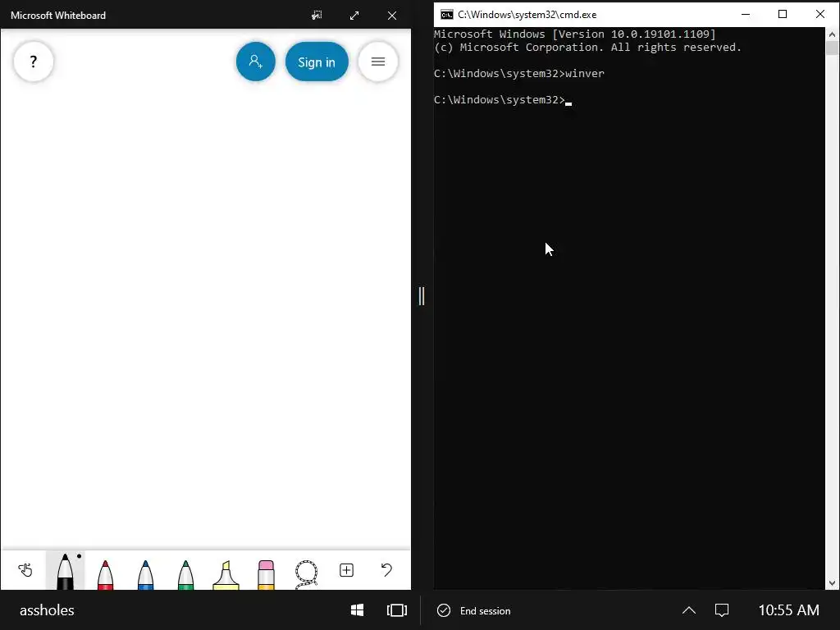840x630 pixels.
Task: Click the cmd scrollbar down arrow
Action: 832,583
